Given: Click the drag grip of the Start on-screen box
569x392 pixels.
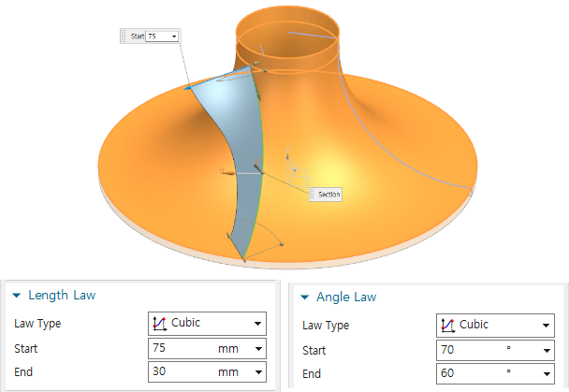Looking at the screenshot, I should point(124,36).
